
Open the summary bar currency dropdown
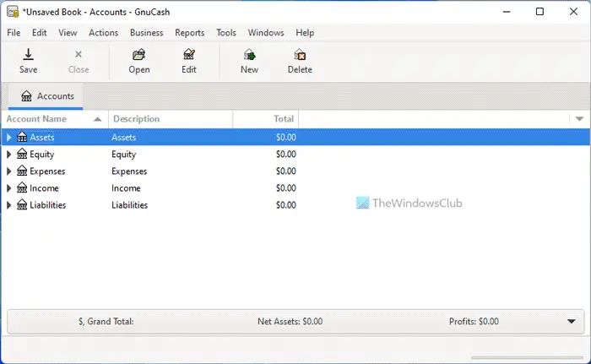(572, 322)
